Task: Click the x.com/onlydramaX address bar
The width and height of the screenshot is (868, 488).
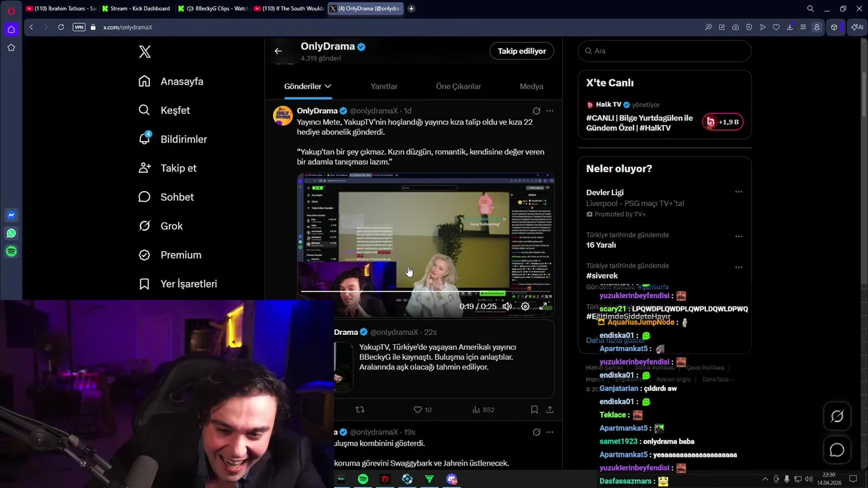Action: click(127, 27)
